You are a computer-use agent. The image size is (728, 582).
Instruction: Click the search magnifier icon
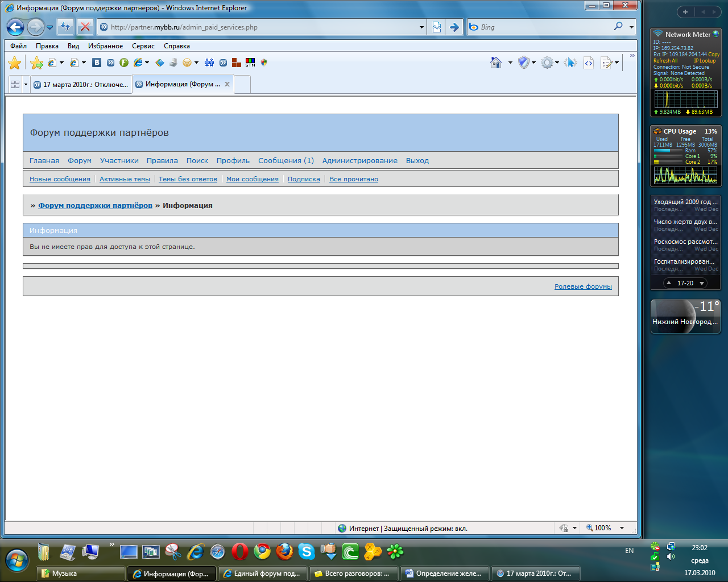(x=618, y=26)
